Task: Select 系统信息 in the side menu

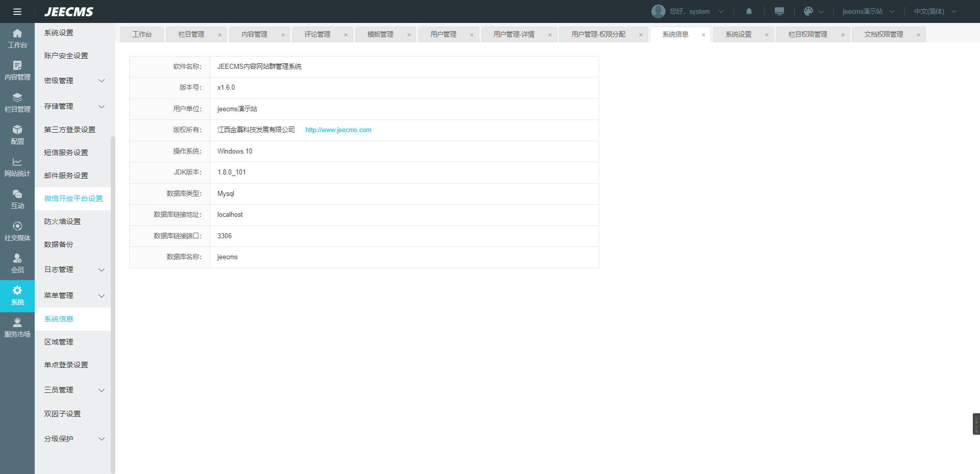Action: [72, 319]
